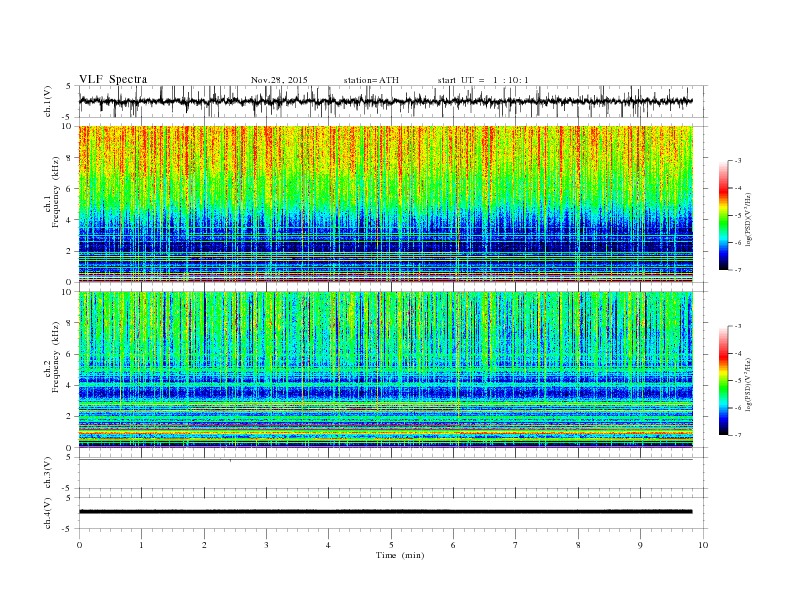Click the time axis tick label "6"

point(453,545)
